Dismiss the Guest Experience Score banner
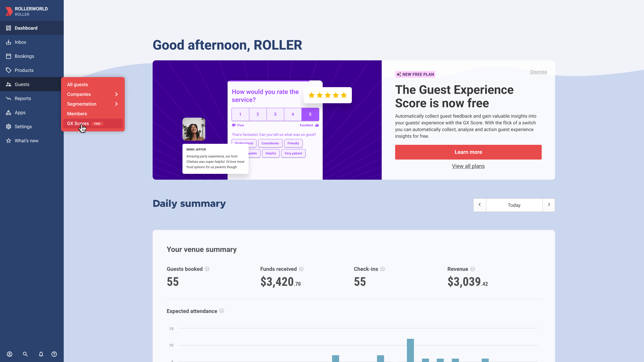This screenshot has height=362, width=644. point(538,72)
